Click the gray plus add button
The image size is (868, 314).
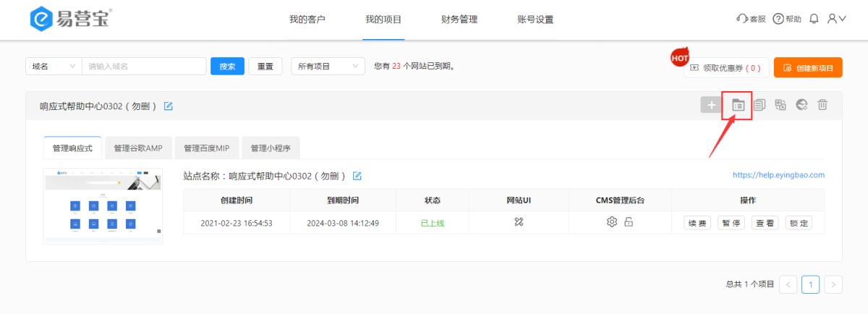click(712, 105)
